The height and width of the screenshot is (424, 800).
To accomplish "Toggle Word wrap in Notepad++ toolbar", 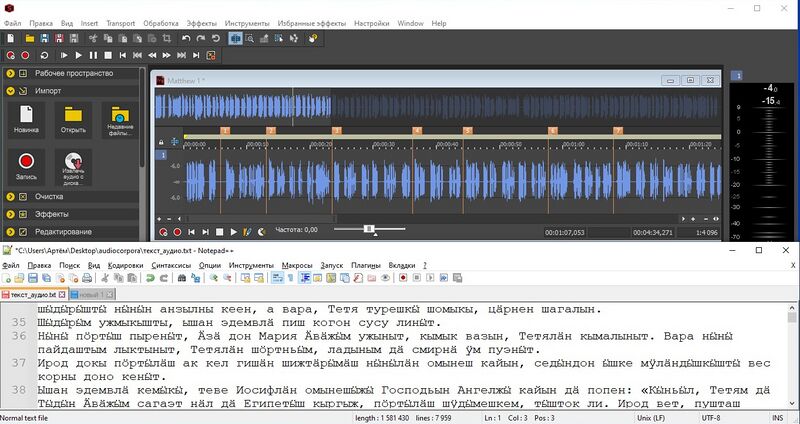I will 278,278.
